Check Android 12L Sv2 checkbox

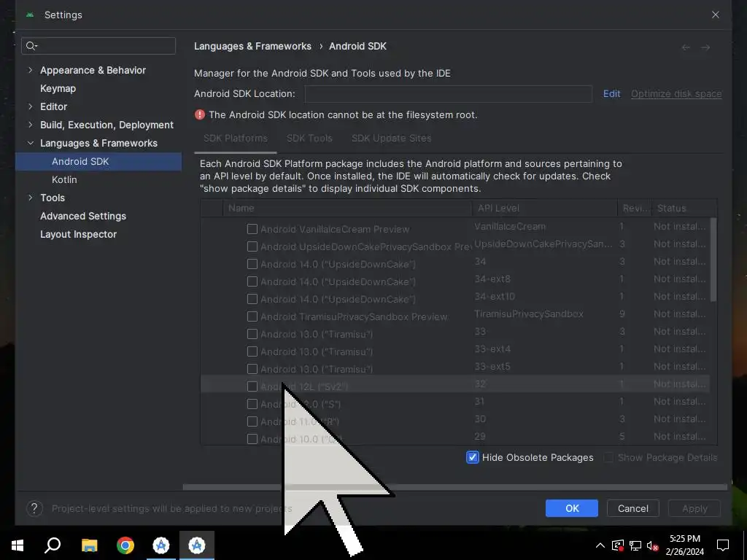252,386
